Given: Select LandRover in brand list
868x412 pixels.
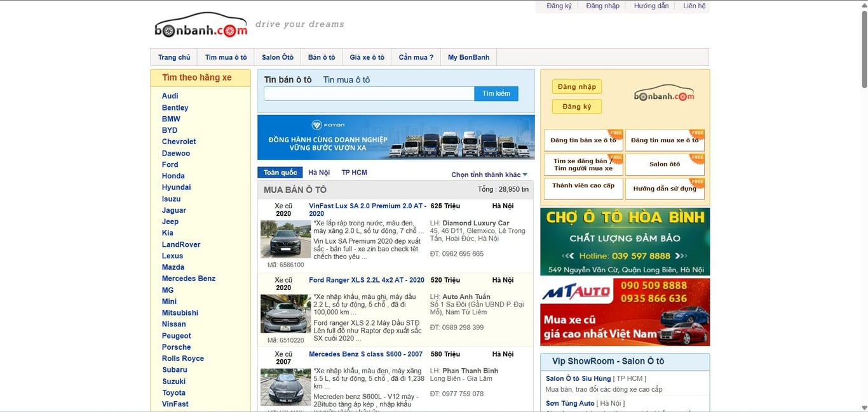Looking at the screenshot, I should click(181, 244).
